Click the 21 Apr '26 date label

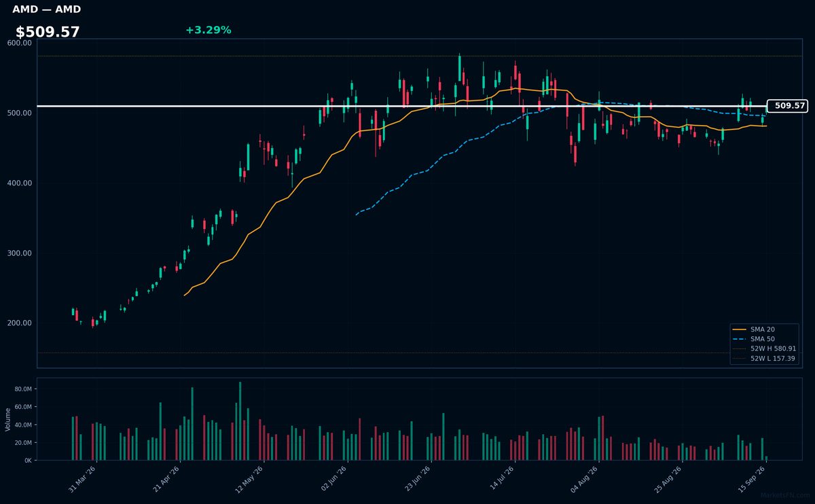click(167, 478)
